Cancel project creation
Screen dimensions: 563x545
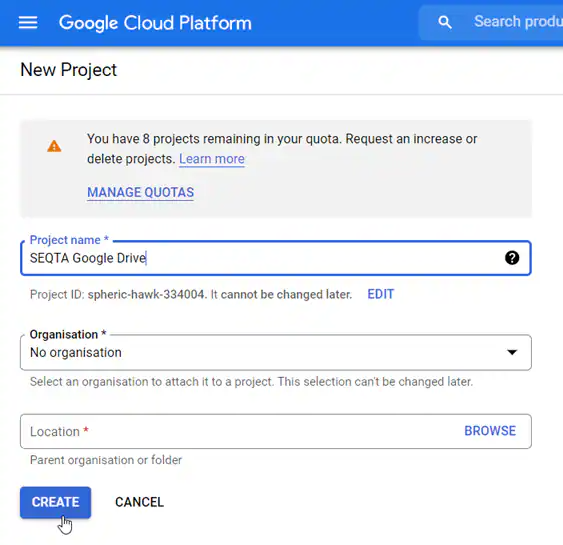[x=139, y=502]
